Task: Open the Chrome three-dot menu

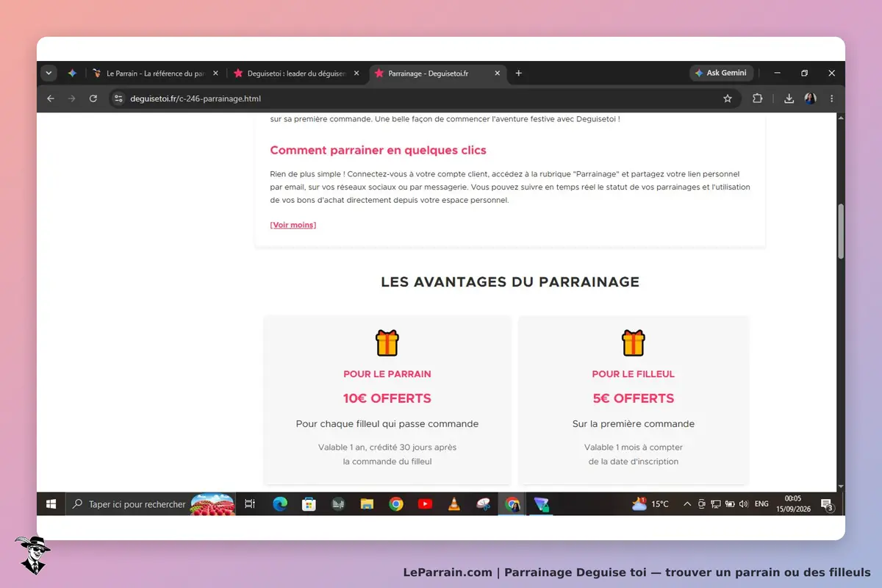Action: pyautogui.click(x=831, y=98)
